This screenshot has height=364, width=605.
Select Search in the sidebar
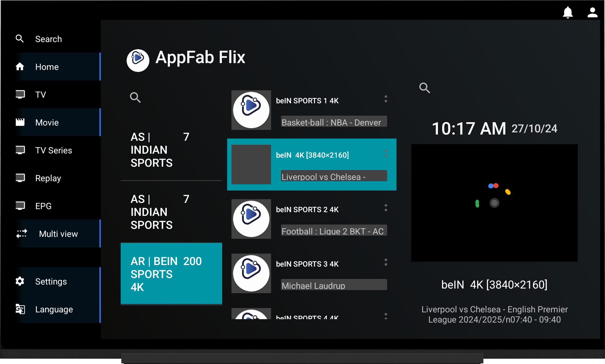58,39
